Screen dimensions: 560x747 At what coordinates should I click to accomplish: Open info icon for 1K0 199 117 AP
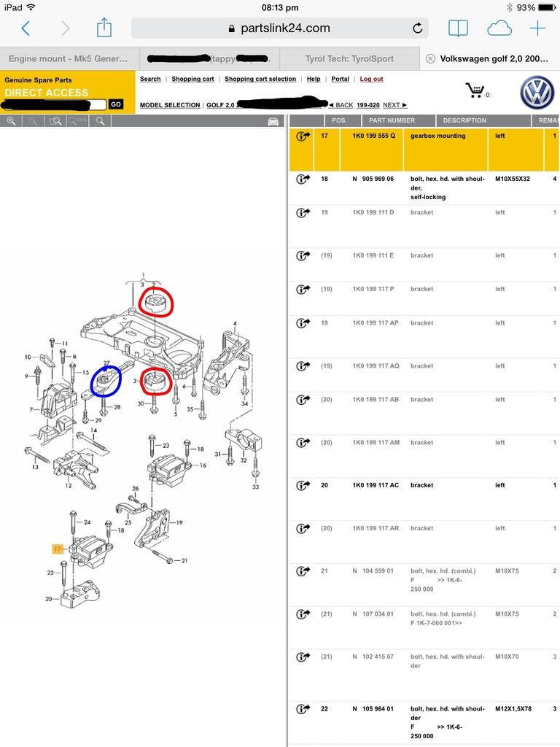click(x=303, y=323)
